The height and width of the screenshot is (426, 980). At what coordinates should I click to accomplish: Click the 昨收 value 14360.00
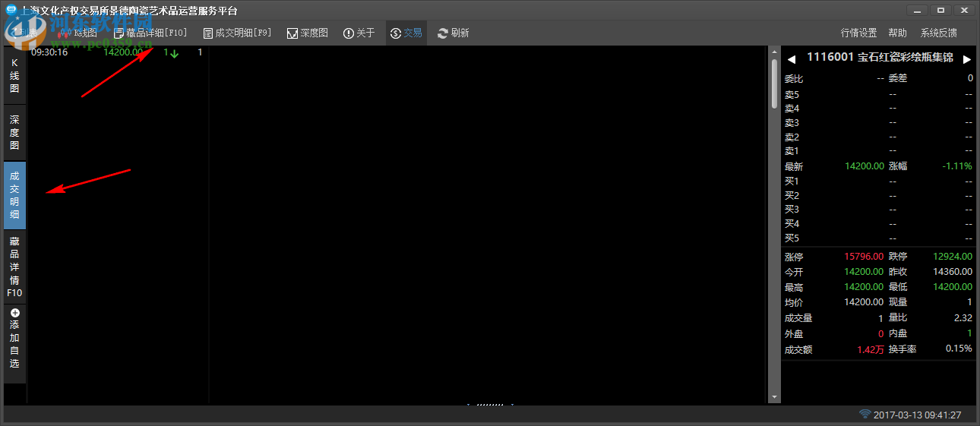953,272
